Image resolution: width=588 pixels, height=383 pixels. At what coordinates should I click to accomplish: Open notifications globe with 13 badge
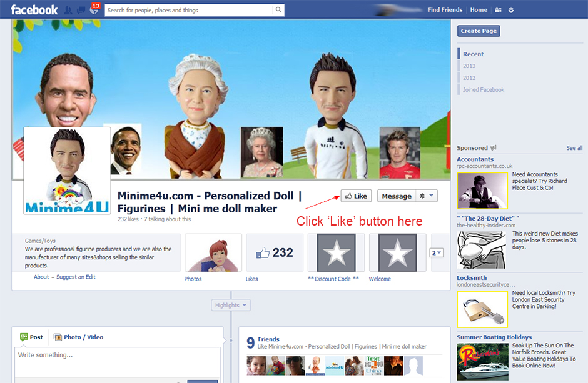click(94, 10)
